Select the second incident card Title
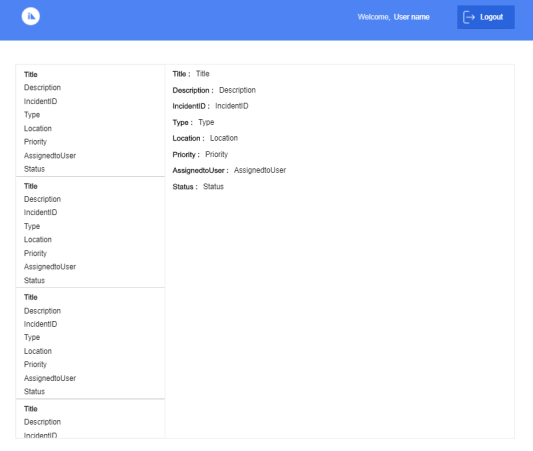The image size is (533, 451). tap(31, 186)
